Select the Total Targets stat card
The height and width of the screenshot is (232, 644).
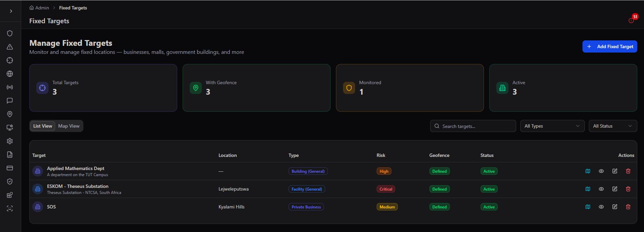pyautogui.click(x=103, y=88)
